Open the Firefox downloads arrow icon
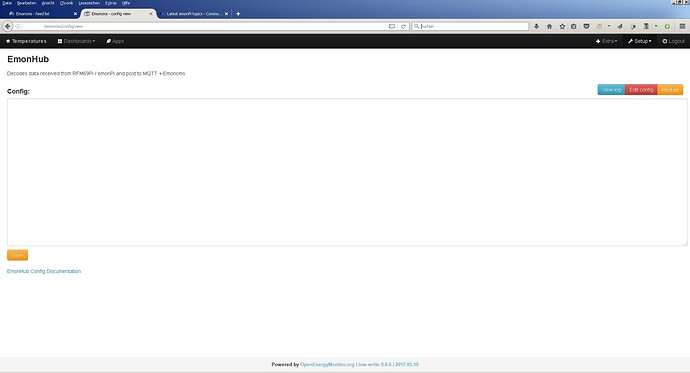The width and height of the screenshot is (690, 373). [536, 26]
